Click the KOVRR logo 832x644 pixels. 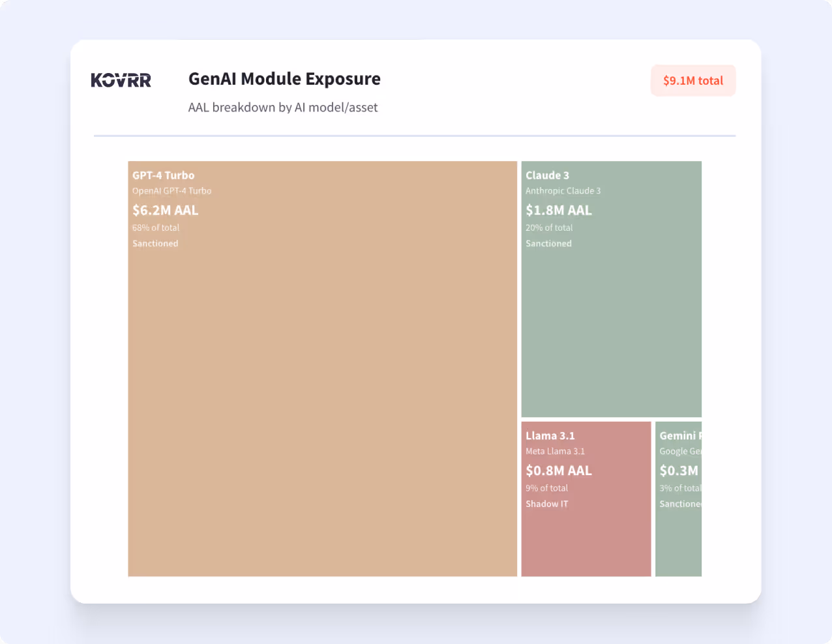tap(121, 80)
